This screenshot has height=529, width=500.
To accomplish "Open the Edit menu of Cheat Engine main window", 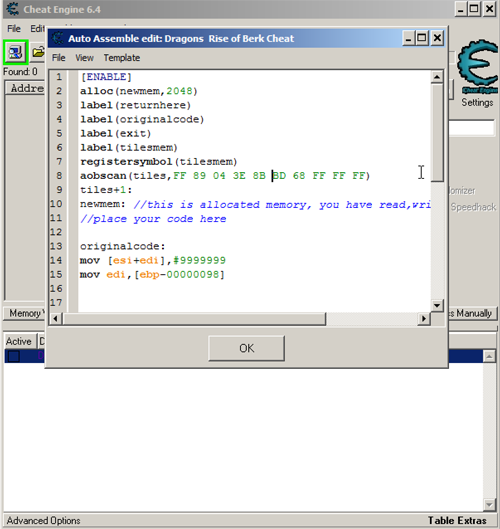I will 37,29.
